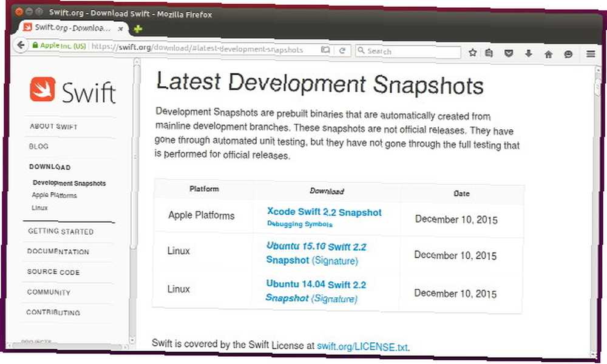607x364 pixels.
Task: Select the Apple Platforms table cell
Action: [202, 215]
